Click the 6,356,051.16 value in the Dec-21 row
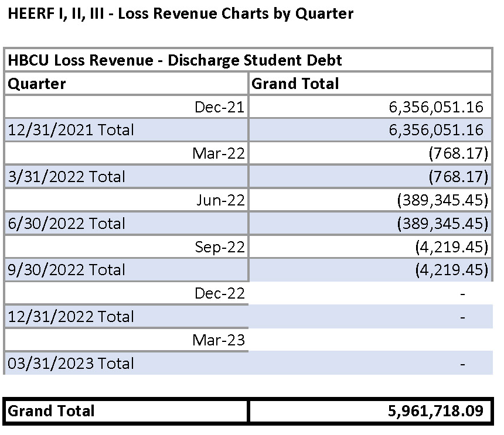This screenshot has height=435, width=504. pos(436,107)
